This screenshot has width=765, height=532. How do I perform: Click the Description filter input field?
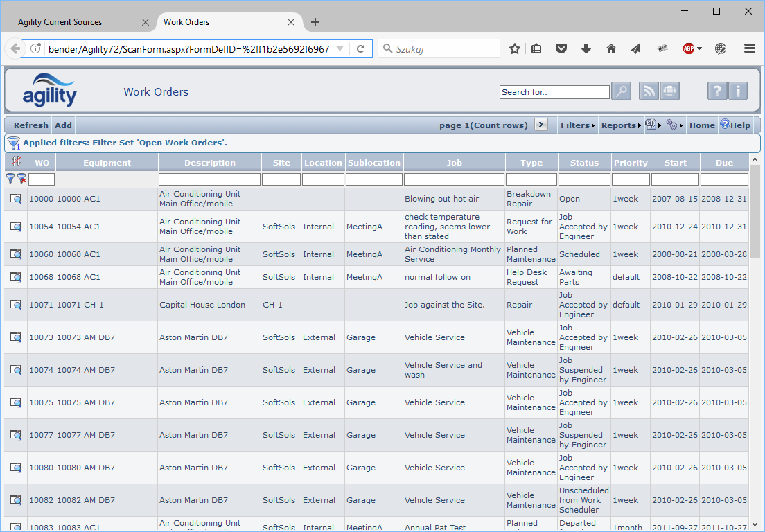click(x=209, y=179)
